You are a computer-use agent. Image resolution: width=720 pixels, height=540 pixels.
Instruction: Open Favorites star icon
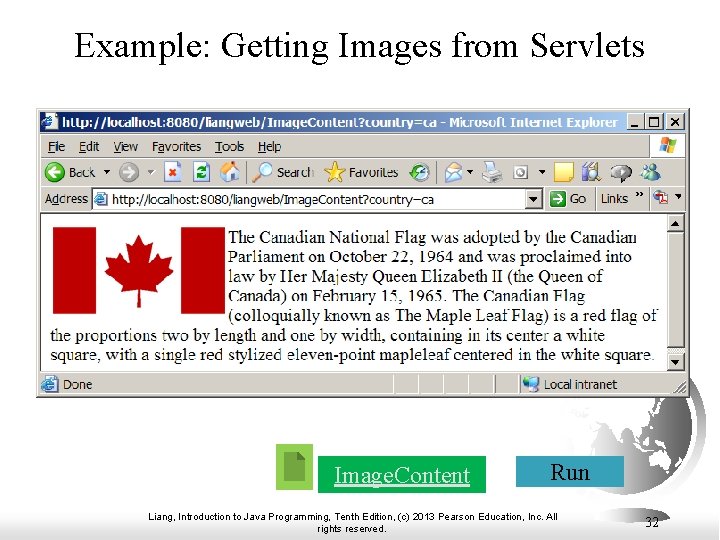pos(334,172)
